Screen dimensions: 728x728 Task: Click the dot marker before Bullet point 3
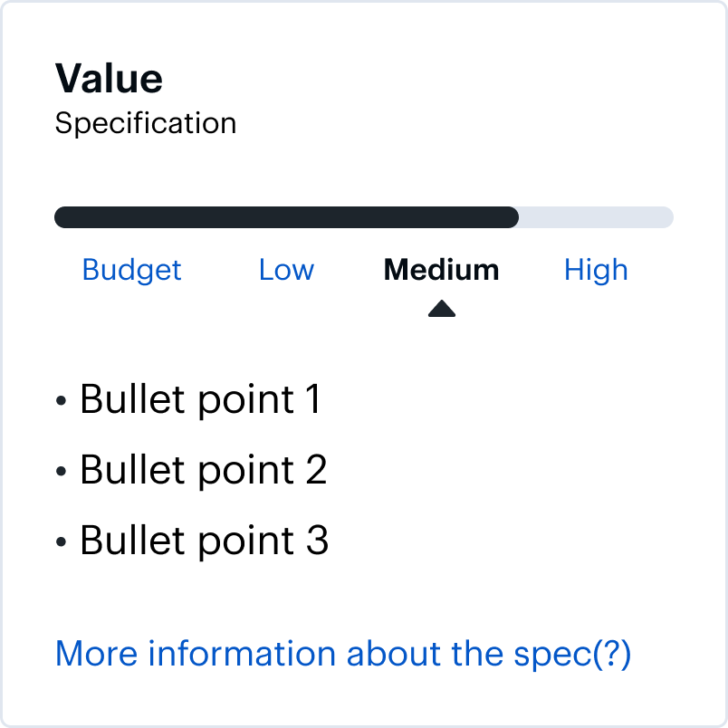62,542
